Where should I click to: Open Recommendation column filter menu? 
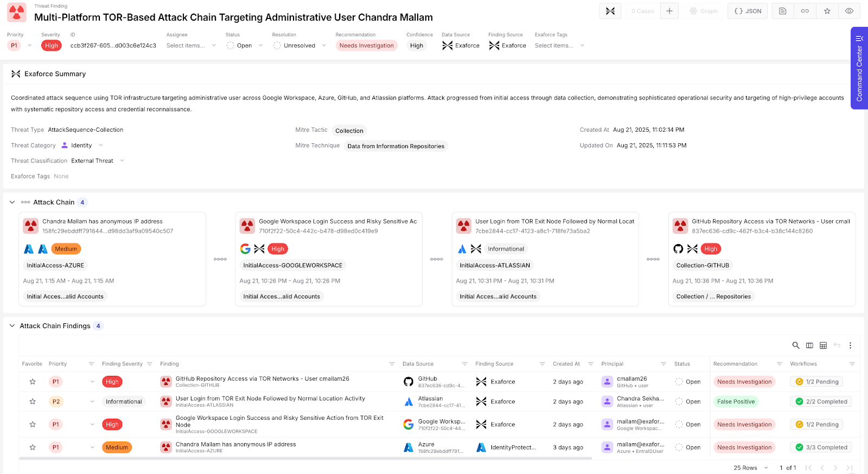tap(780, 364)
